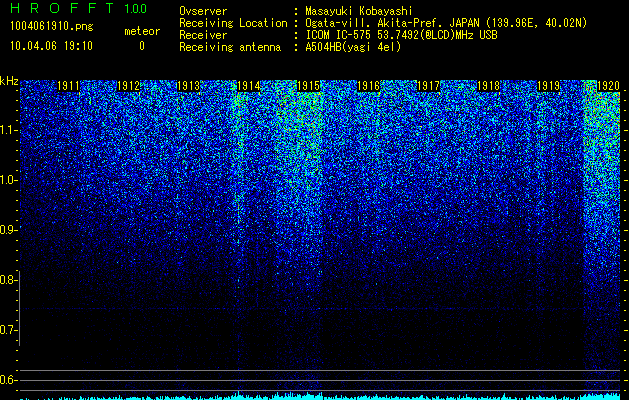The height and width of the screenshot is (400, 629).
Task: Select the 1914 time marker
Action: (249, 86)
